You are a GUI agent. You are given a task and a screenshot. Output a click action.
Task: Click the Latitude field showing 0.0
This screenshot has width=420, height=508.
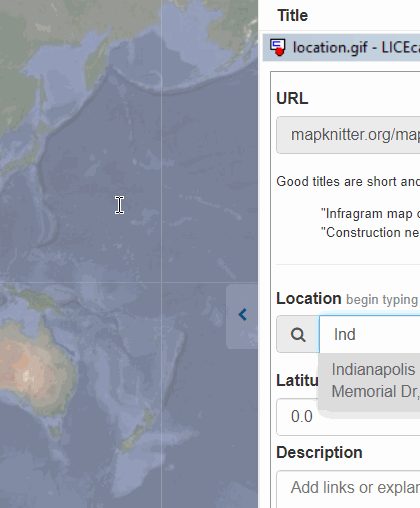click(x=348, y=417)
